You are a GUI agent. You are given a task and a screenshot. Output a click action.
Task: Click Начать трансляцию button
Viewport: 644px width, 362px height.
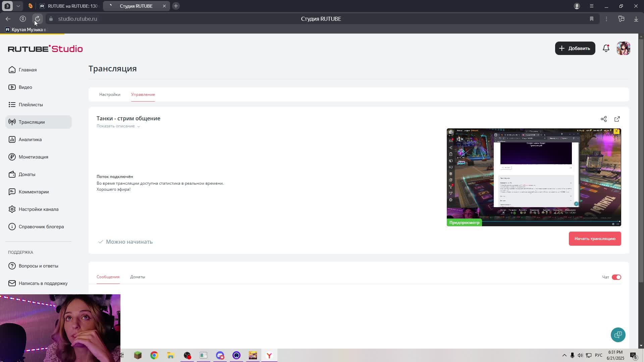point(595,239)
